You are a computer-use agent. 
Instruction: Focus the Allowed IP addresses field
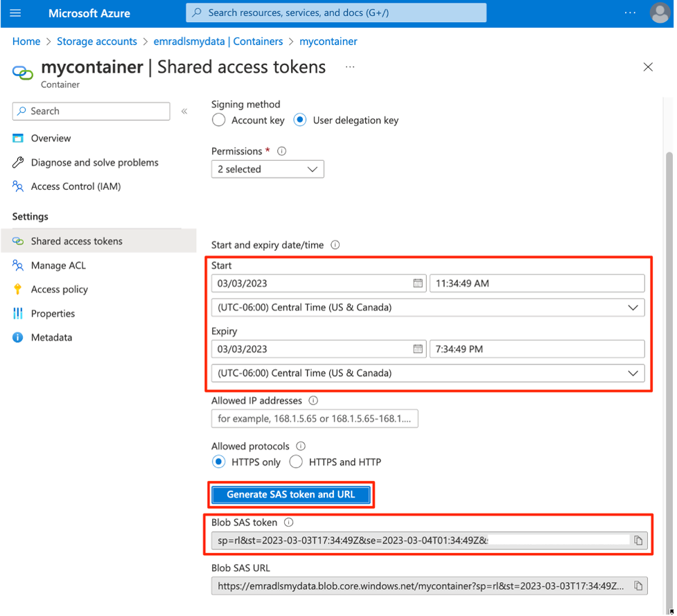[315, 419]
